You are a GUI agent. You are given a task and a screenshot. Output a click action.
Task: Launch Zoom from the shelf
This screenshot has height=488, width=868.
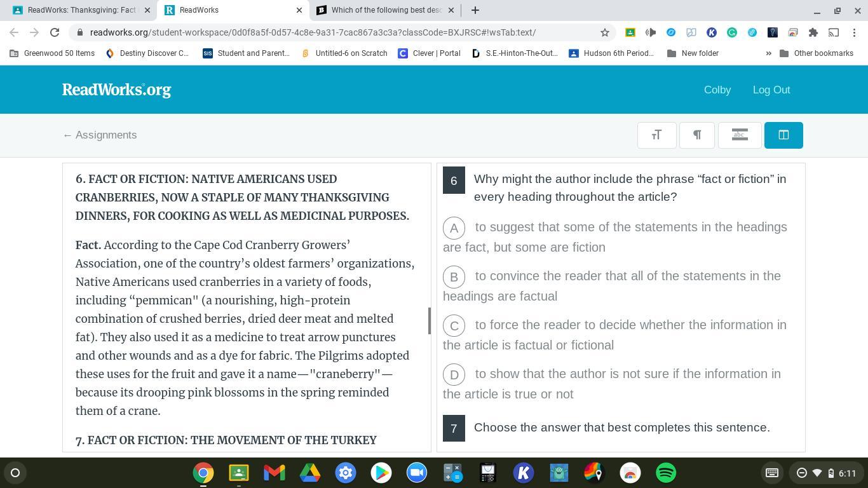point(417,473)
